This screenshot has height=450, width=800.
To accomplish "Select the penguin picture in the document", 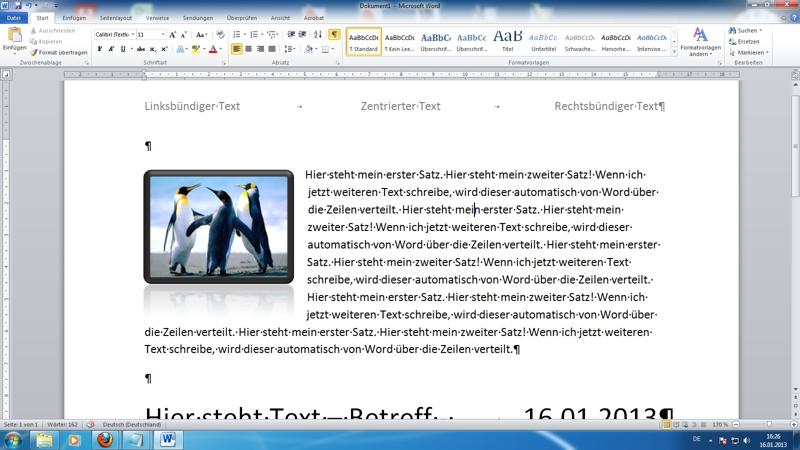I will point(218,227).
